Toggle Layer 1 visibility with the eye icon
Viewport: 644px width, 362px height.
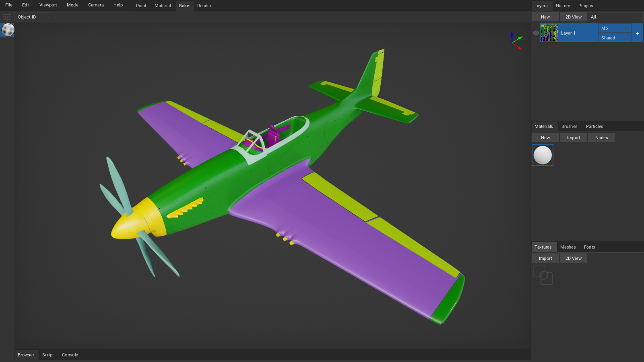pyautogui.click(x=535, y=33)
